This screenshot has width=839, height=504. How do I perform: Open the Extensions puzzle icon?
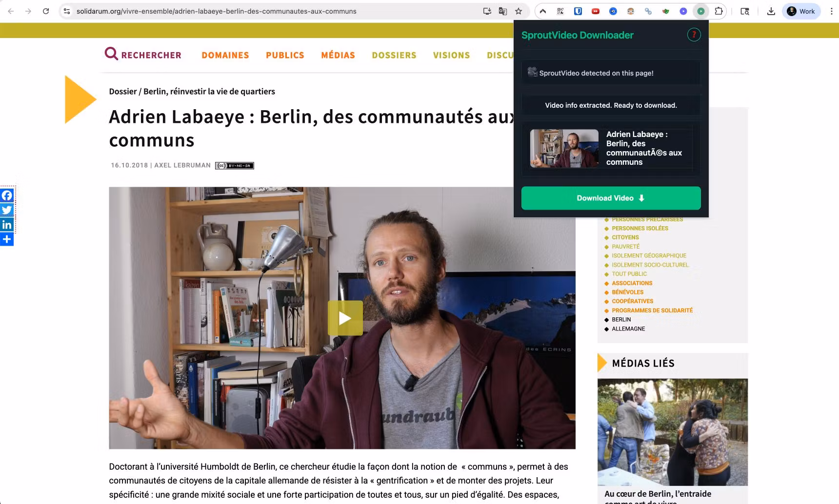pyautogui.click(x=719, y=11)
